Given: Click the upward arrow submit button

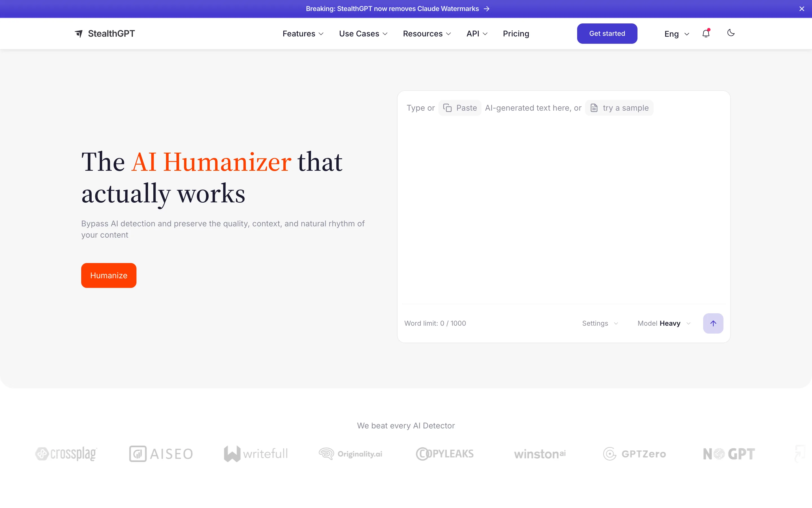Looking at the screenshot, I should pos(713,323).
